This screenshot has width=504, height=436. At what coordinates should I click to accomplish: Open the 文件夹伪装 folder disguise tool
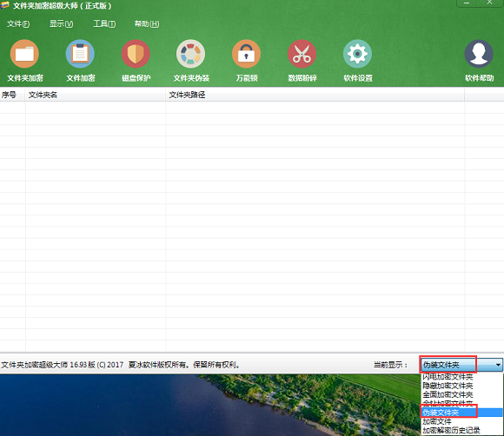(191, 61)
